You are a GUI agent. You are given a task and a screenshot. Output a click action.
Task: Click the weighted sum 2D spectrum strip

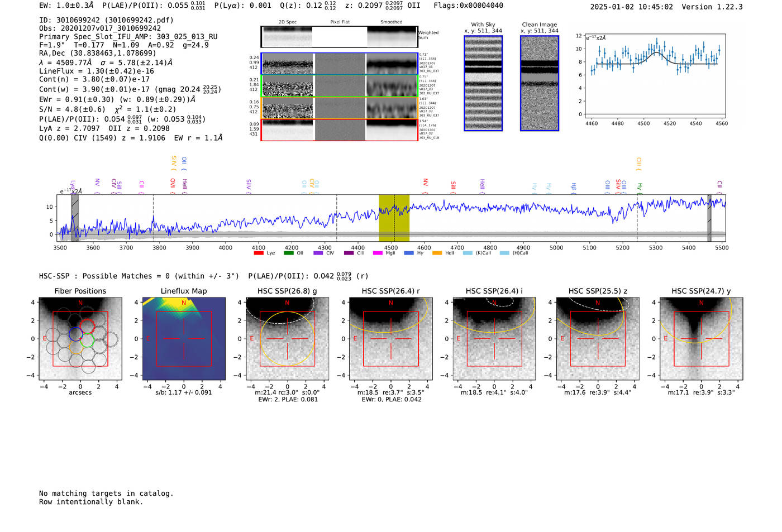pyautogui.click(x=340, y=37)
